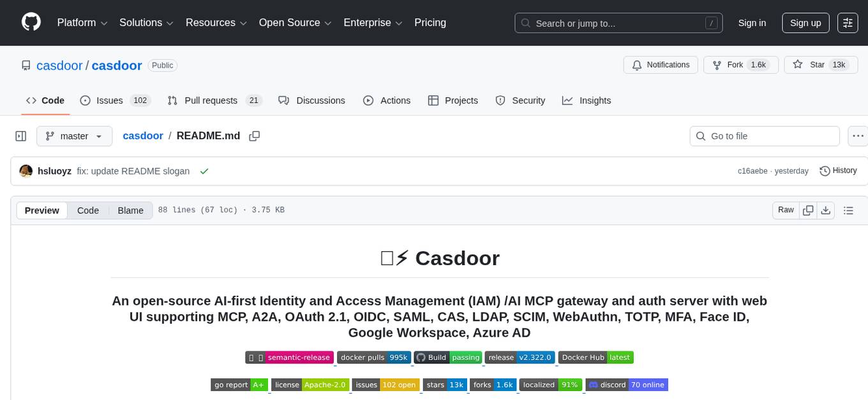The image size is (868, 400).
Task: Switch to the Blame tab
Action: pos(130,210)
